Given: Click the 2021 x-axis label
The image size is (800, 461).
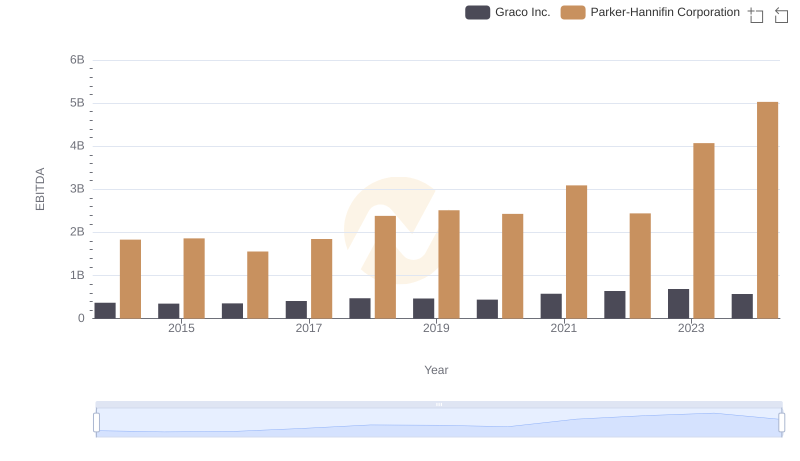Looking at the screenshot, I should click(x=564, y=328).
